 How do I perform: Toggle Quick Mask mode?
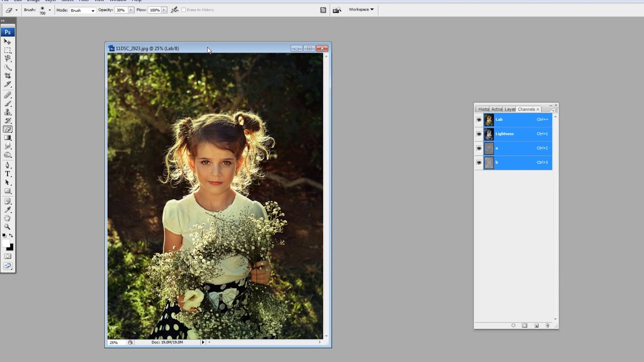point(8,256)
